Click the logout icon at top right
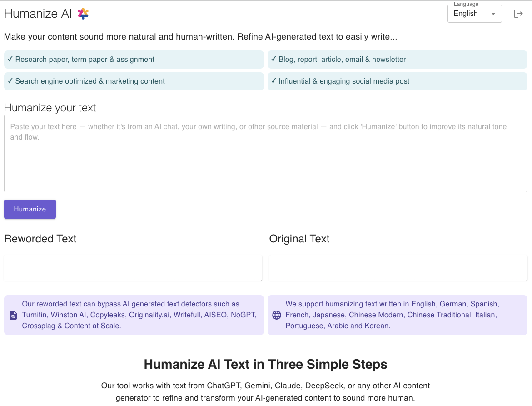The width and height of the screenshot is (532, 406). 518,14
